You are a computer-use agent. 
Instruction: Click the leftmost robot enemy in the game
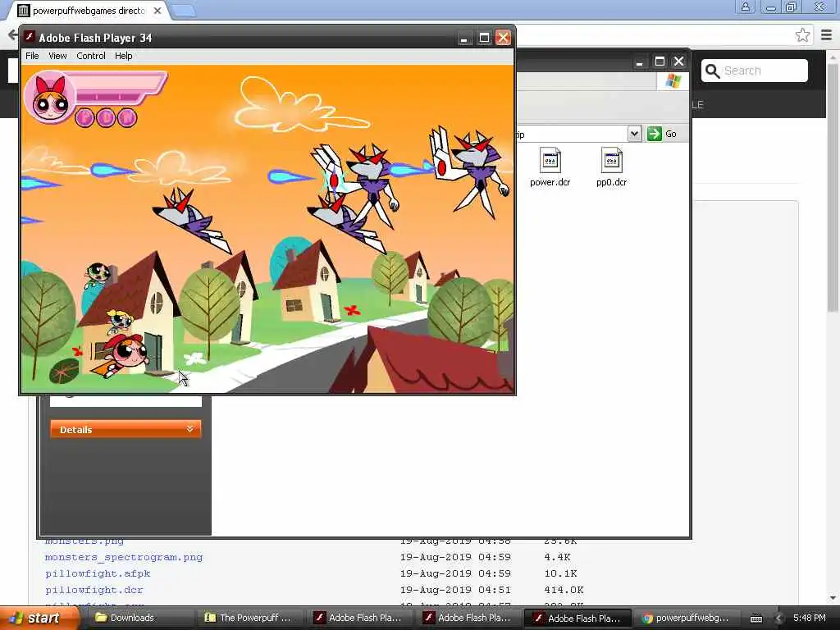pyautogui.click(x=192, y=220)
